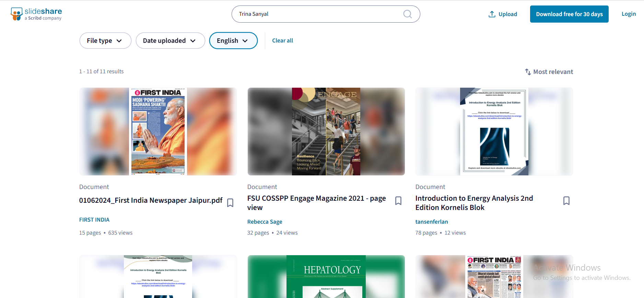Expand the File type filter
644x298 pixels.
pyautogui.click(x=105, y=41)
